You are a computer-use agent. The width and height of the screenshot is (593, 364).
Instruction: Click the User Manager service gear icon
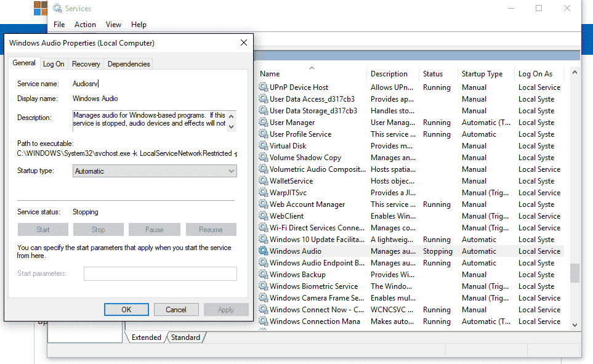pos(264,123)
